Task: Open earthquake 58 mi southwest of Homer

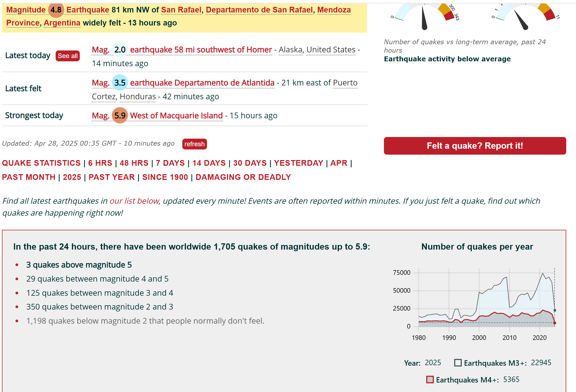Action: [201, 50]
